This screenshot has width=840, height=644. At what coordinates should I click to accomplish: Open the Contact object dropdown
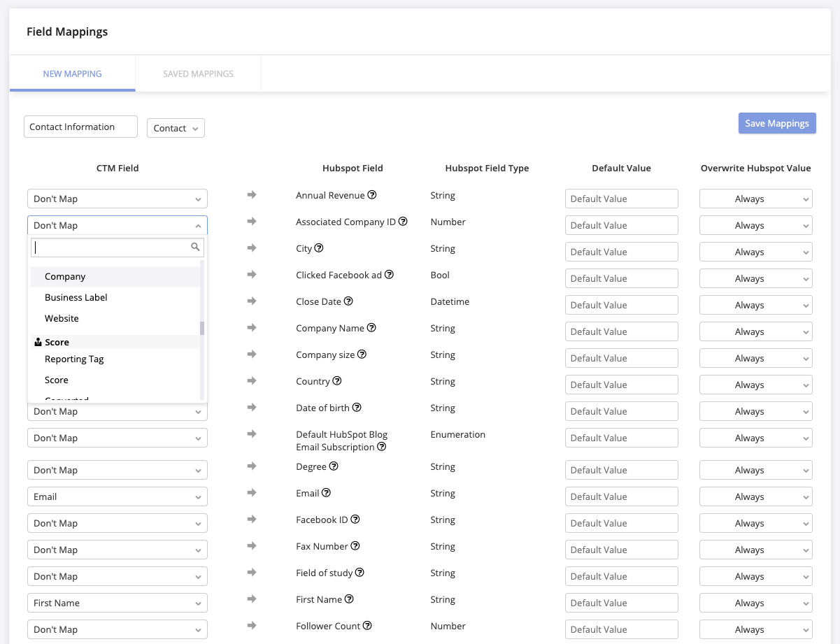point(176,128)
